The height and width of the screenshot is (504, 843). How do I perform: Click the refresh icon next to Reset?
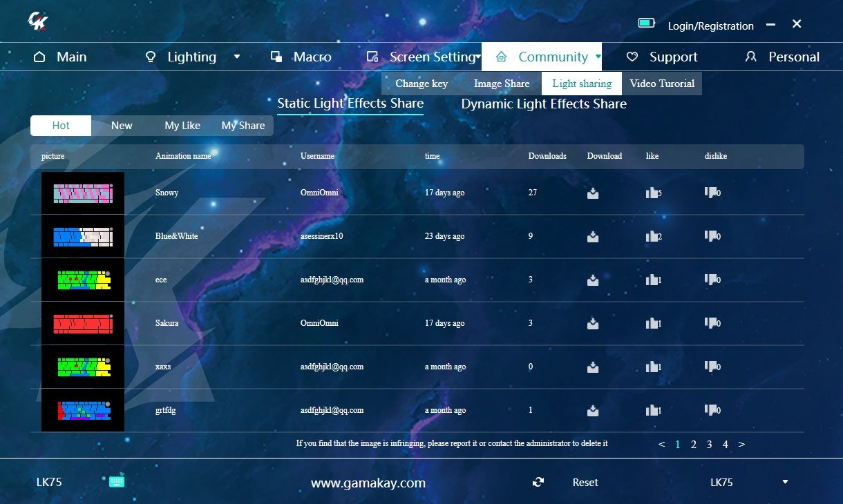(538, 482)
